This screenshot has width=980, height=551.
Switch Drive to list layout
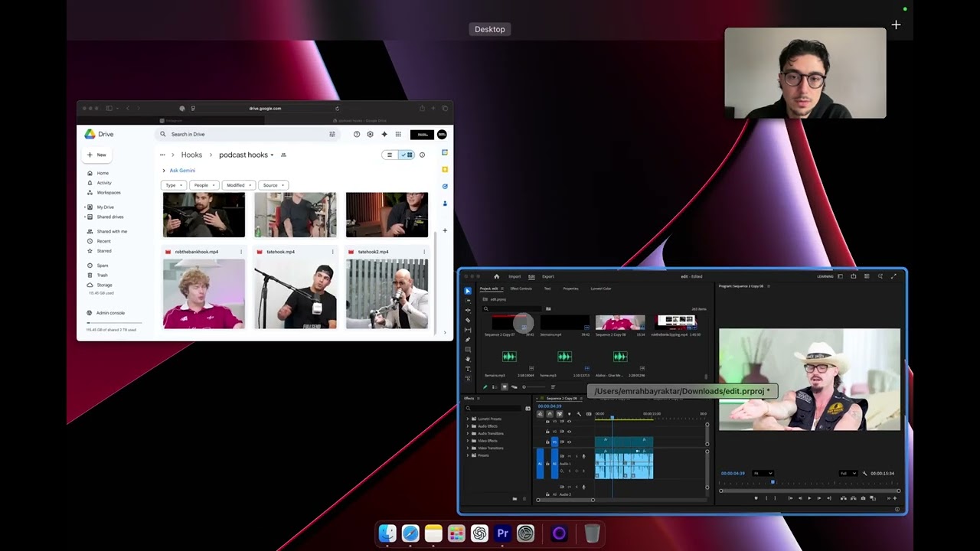389,155
